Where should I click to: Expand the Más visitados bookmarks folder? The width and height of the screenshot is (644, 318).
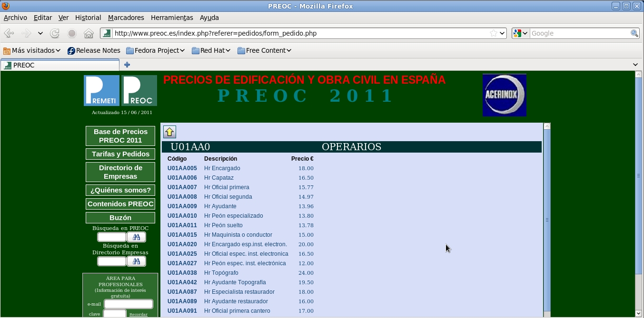[x=32, y=50]
